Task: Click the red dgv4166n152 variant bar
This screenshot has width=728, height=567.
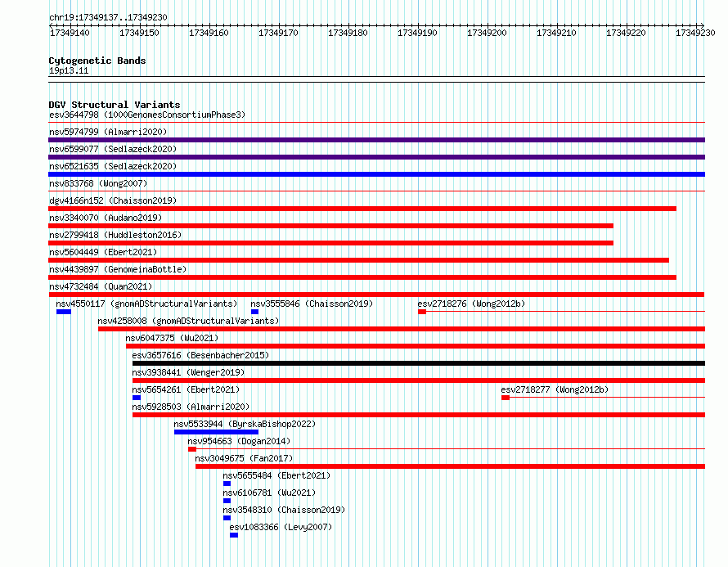Action: click(x=362, y=209)
